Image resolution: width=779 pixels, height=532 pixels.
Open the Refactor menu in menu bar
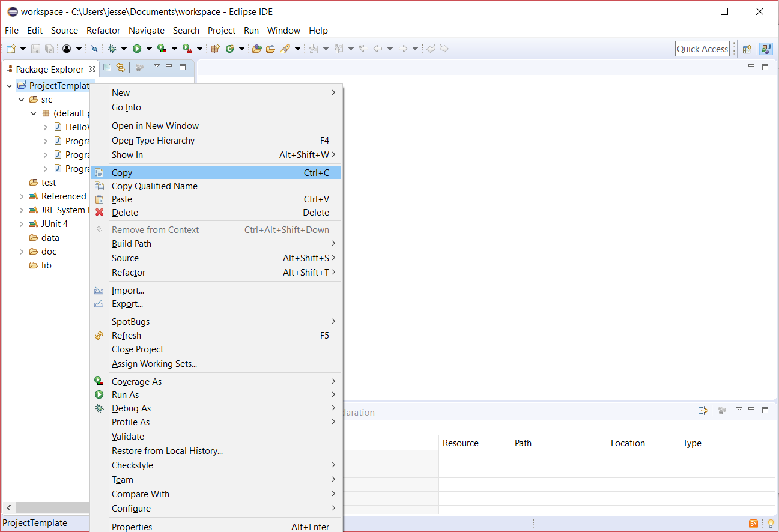pos(103,31)
